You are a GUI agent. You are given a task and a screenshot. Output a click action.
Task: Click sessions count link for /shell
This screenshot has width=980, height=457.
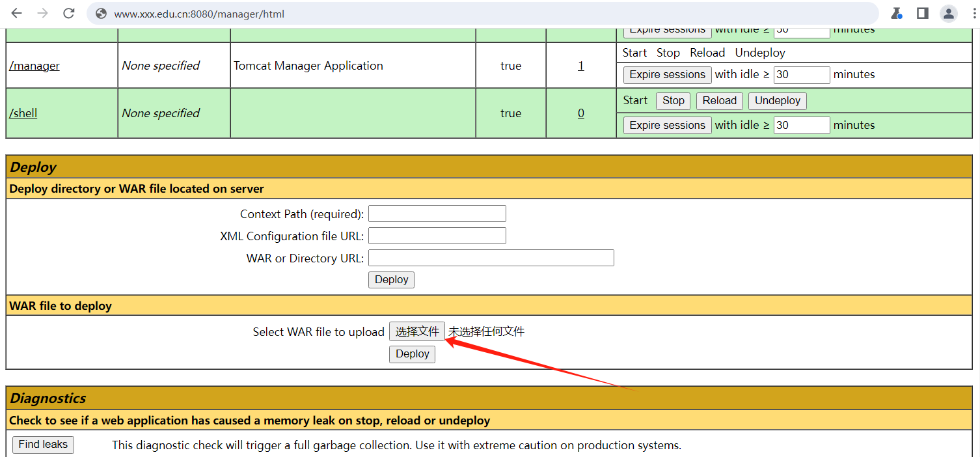pos(581,113)
